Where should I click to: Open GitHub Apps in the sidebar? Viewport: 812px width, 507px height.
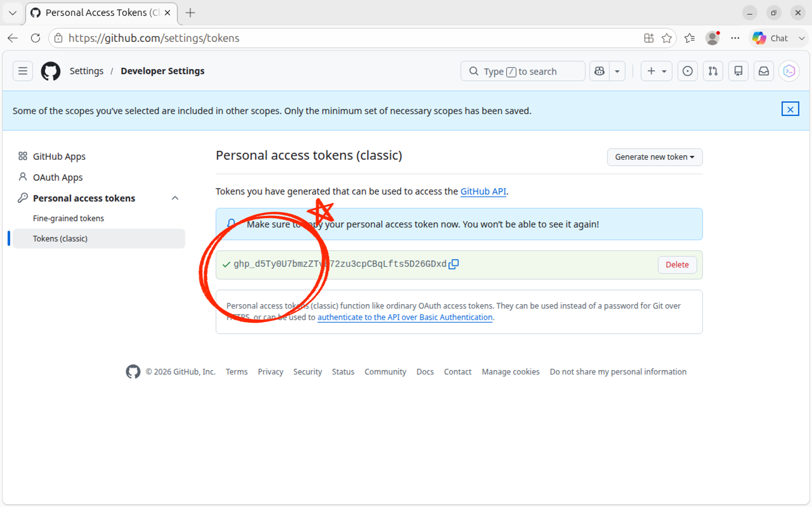pos(59,156)
